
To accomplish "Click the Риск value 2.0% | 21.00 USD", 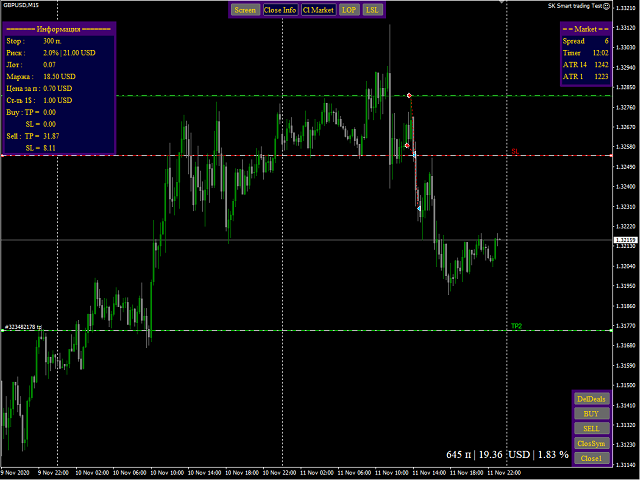I will [x=69, y=53].
